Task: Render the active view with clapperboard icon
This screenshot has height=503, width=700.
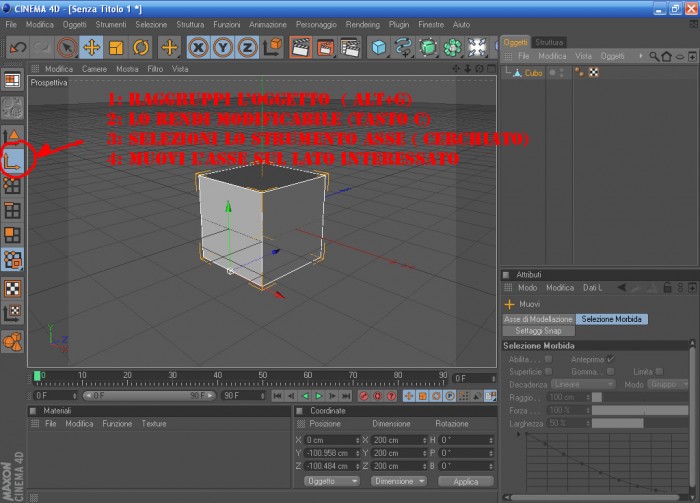Action: 300,47
